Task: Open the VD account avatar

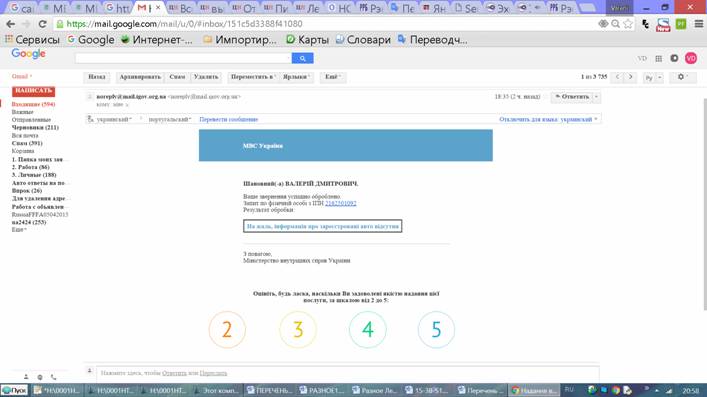Action: (x=690, y=58)
